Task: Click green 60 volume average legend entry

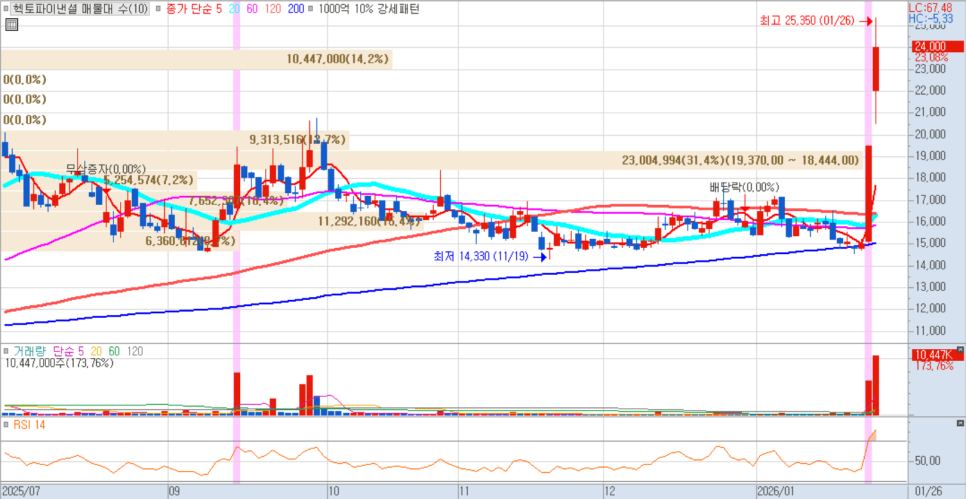Action: pos(115,351)
